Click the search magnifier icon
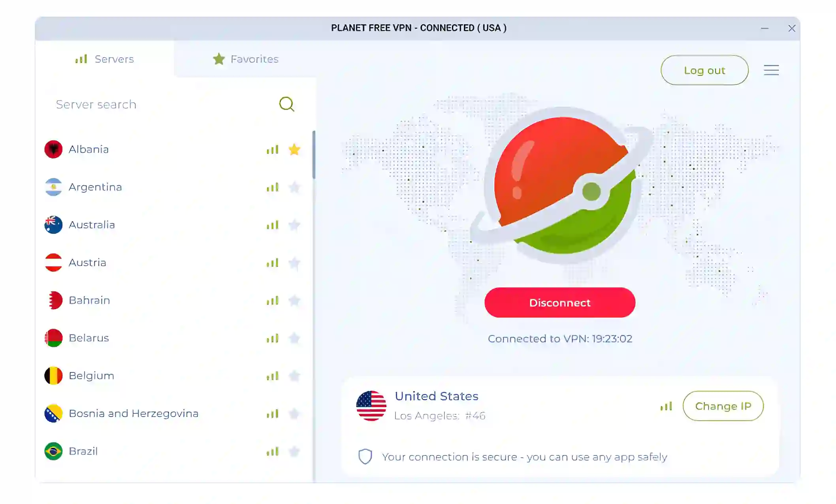This screenshot has height=504, width=836. pos(286,104)
